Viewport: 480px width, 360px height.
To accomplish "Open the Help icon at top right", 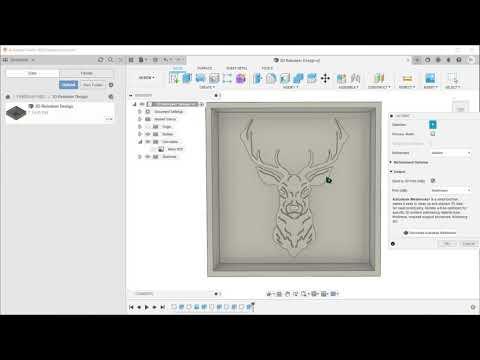I will click(x=459, y=60).
